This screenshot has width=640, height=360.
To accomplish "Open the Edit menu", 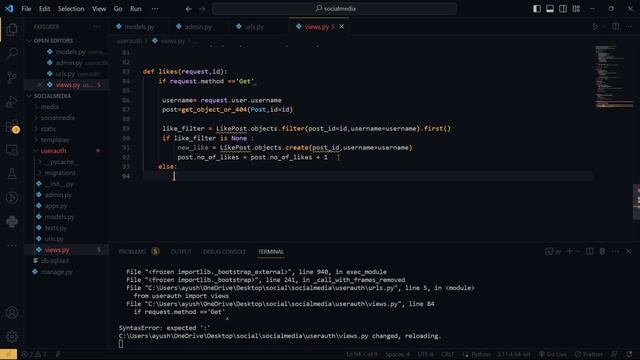I will [44, 9].
